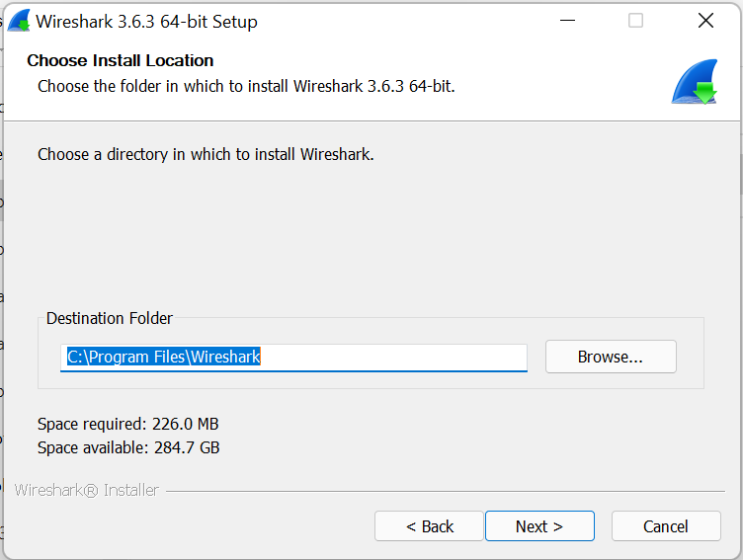Click the Wireshark installer logo in header

pyautogui.click(x=695, y=82)
